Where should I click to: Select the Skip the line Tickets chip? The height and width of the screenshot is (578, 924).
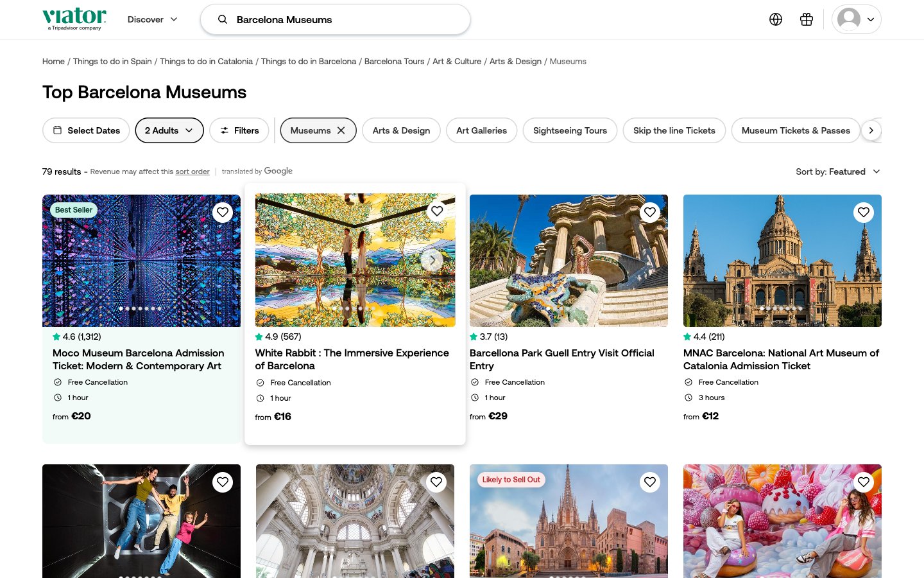click(674, 130)
